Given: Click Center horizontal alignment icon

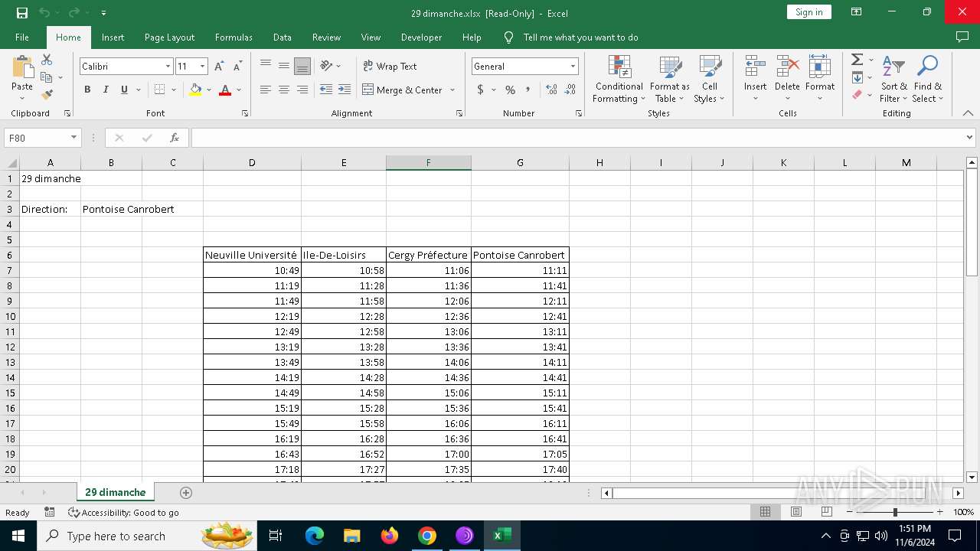Looking at the screenshot, I should click(284, 90).
